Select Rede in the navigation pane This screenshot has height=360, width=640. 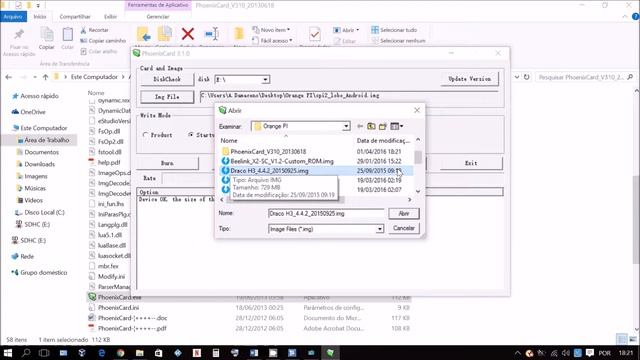[x=23, y=257]
